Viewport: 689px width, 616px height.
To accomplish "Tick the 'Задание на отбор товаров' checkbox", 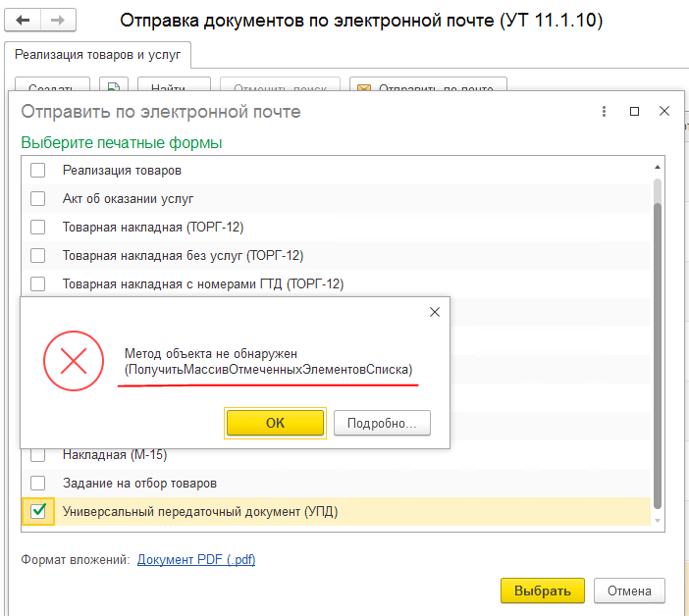I will pos(38,483).
